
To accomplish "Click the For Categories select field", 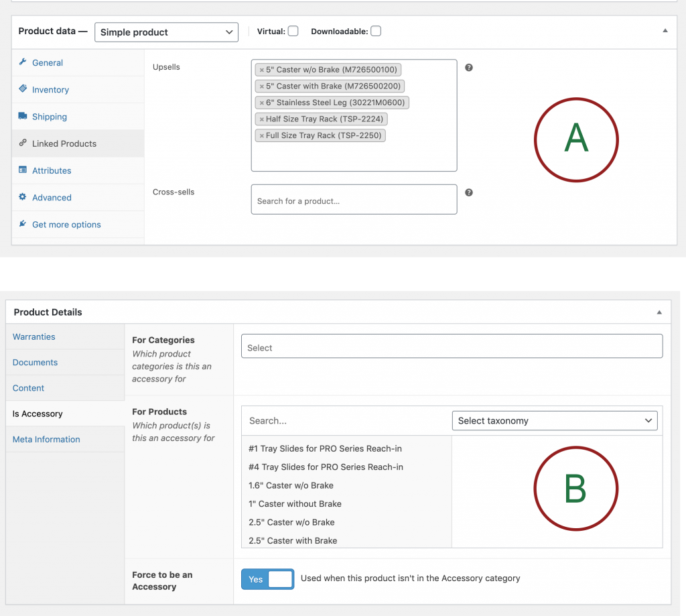I will [x=452, y=347].
